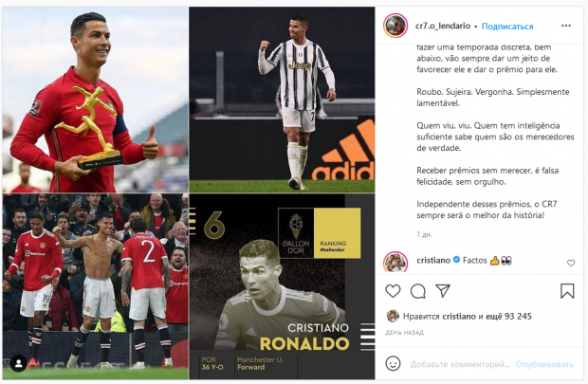Click the Juventus jersey photo
Image resolution: width=588 pixels, height=384 pixels.
click(282, 100)
